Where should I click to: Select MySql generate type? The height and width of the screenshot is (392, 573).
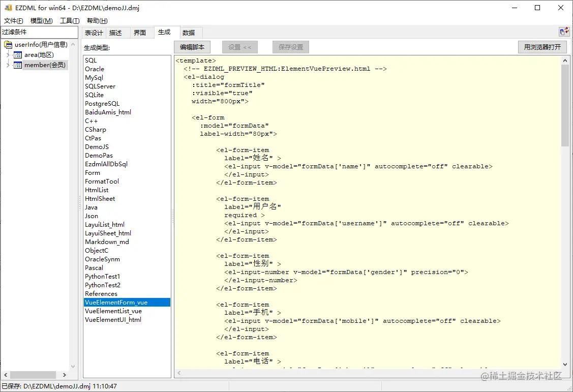click(127, 78)
